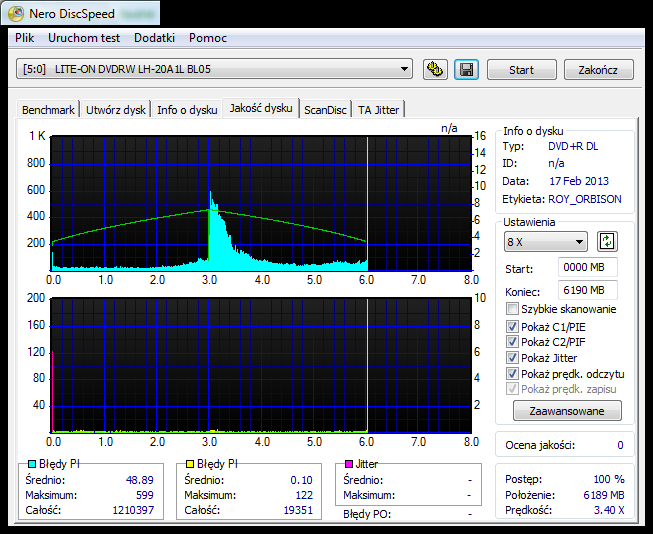Open the Pomoc menu
This screenshot has width=653, height=534.
208,38
